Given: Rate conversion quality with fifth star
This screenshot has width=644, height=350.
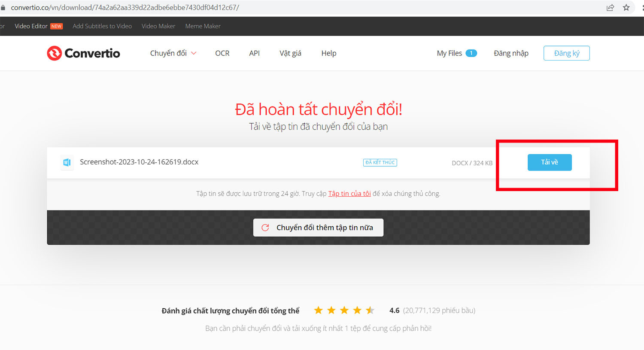Looking at the screenshot, I should [370, 310].
